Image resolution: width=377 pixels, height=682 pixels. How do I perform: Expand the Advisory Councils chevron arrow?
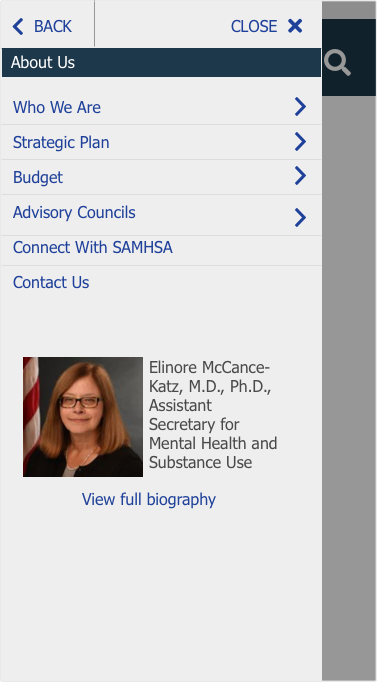[300, 217]
